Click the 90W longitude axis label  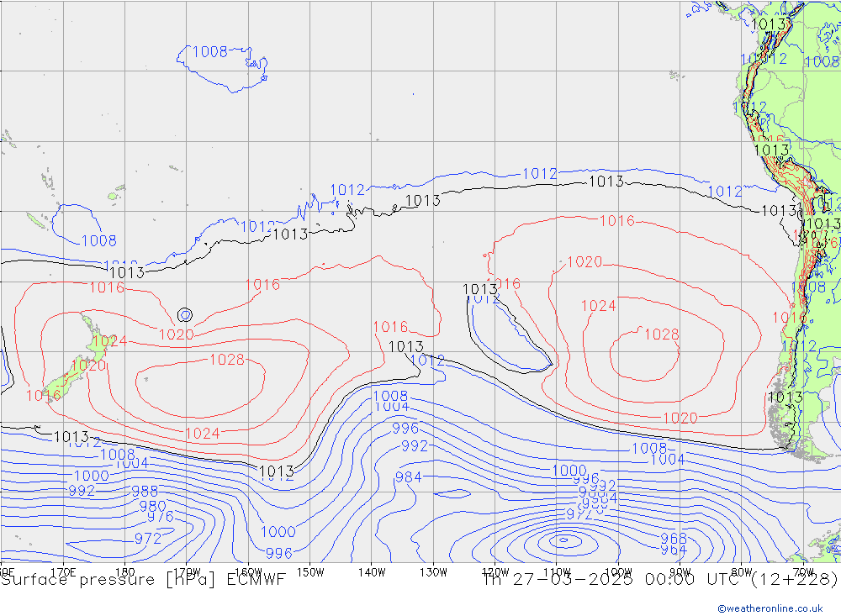(x=680, y=572)
